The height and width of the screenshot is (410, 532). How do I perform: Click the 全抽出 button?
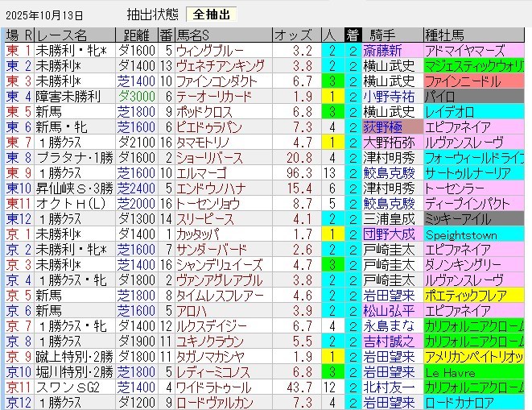point(212,14)
